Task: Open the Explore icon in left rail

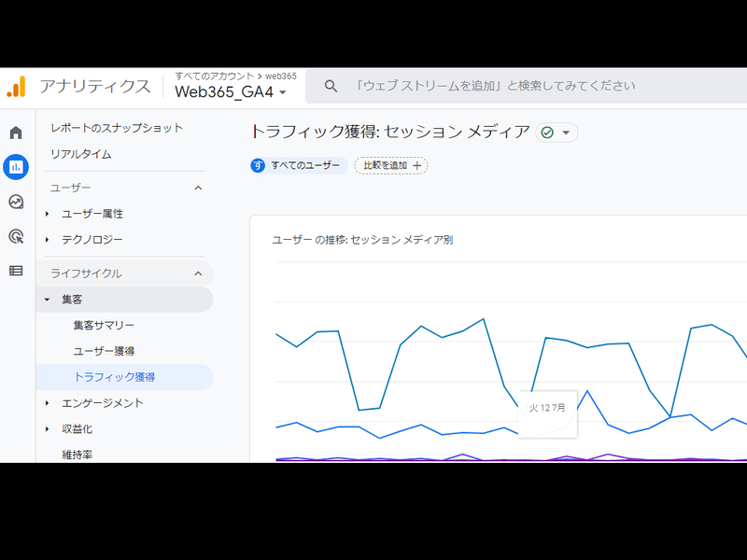Action: 16,202
